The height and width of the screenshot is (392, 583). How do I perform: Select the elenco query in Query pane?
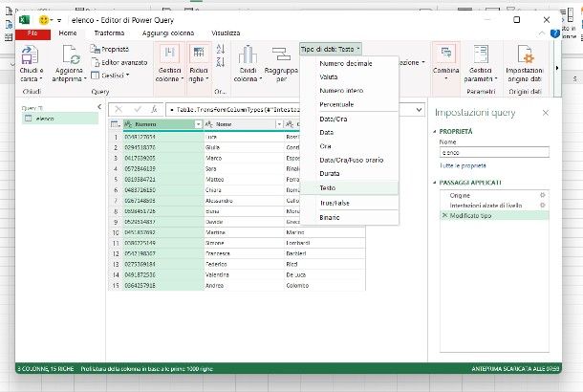[60, 119]
